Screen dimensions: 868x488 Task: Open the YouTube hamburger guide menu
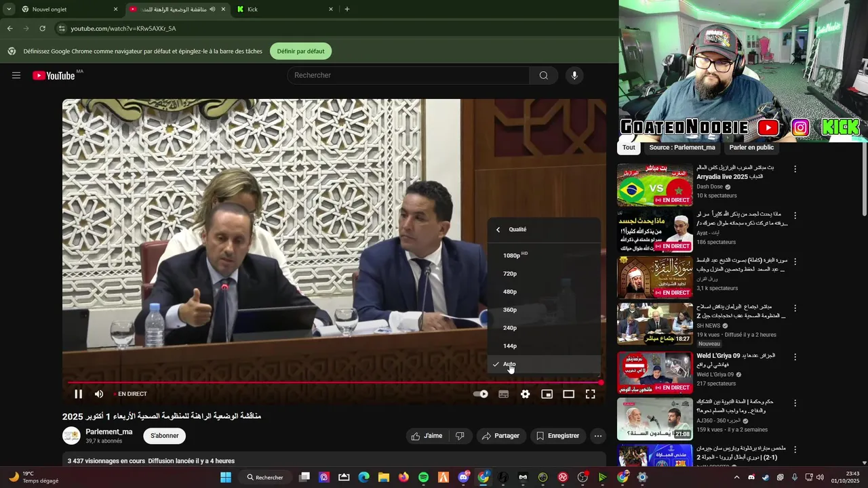click(x=16, y=75)
